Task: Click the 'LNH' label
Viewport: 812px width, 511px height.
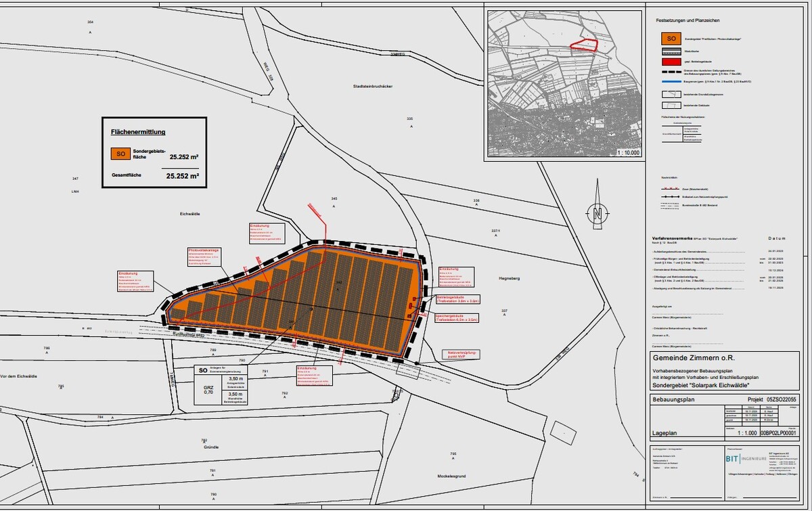Action: pyautogui.click(x=76, y=192)
